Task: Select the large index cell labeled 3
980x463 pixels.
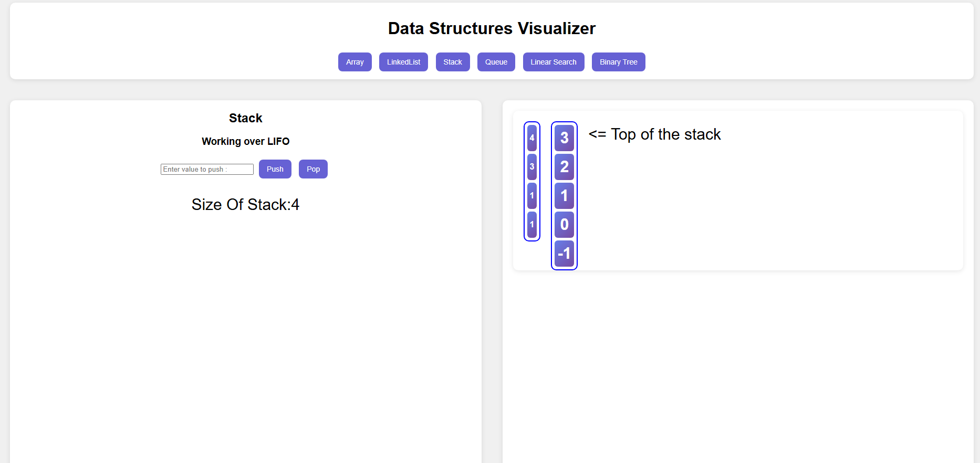Action: pyautogui.click(x=564, y=138)
